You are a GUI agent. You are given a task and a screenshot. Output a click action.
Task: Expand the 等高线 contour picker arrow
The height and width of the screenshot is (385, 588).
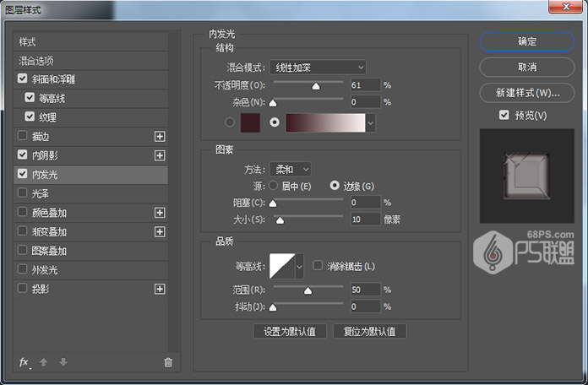(x=299, y=267)
